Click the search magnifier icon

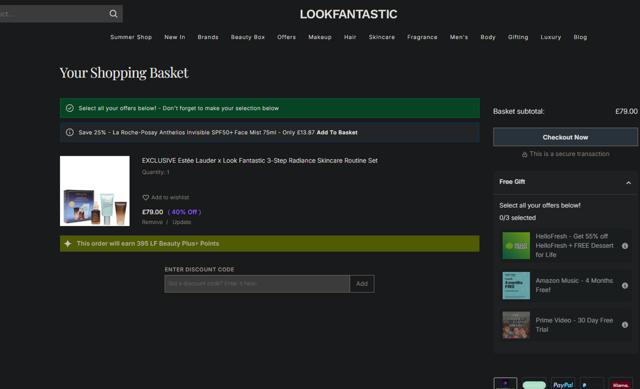tap(113, 14)
